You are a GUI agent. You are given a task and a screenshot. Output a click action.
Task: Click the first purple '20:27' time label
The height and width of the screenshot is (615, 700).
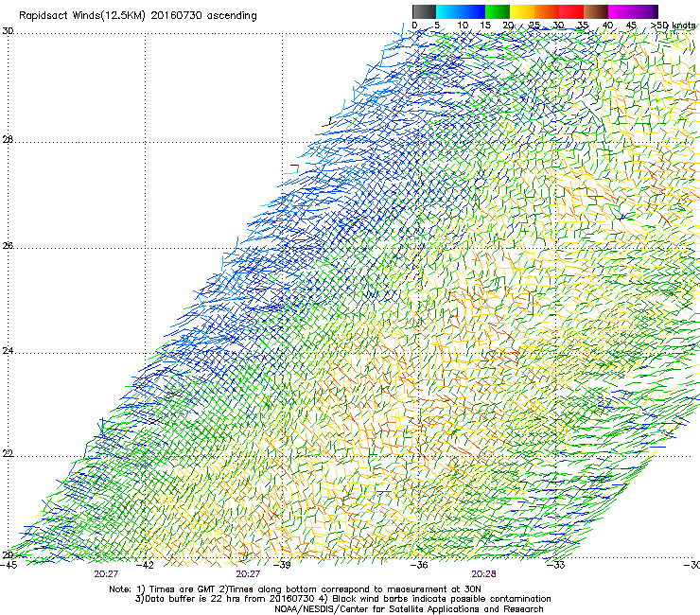[106, 574]
